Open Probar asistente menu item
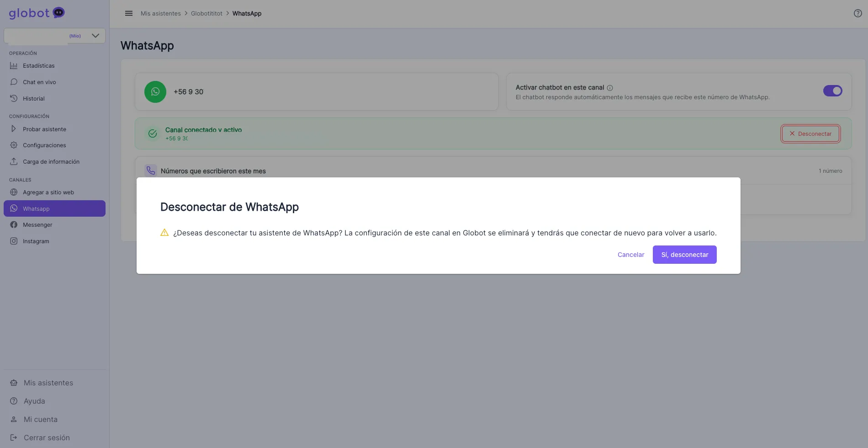Screen dimensions: 868x448 tap(54, 129)
